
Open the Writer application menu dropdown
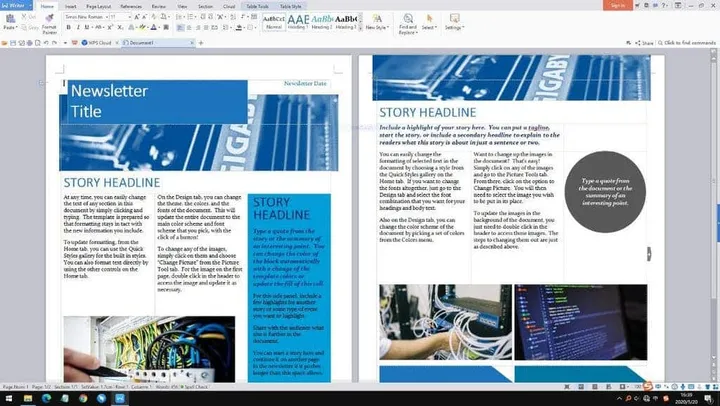tap(16, 5)
